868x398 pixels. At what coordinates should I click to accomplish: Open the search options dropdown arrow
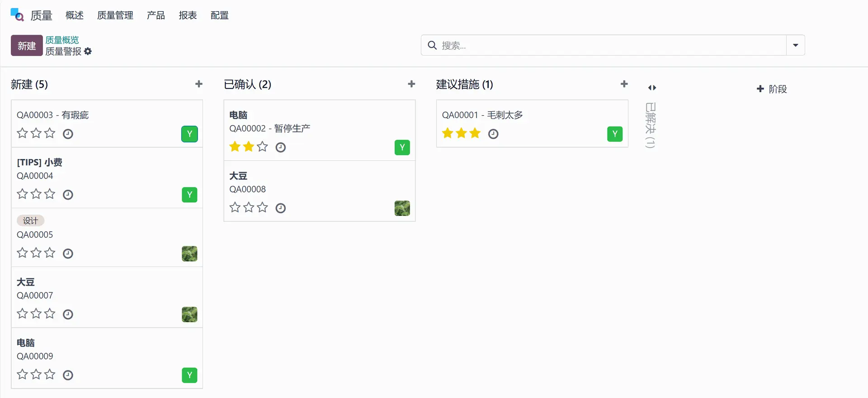click(x=796, y=45)
